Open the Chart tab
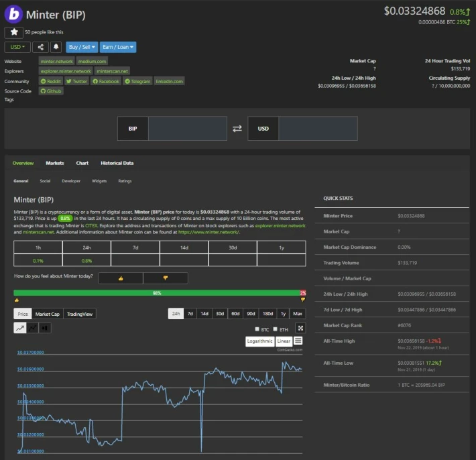The height and width of the screenshot is (460, 476). [82, 163]
